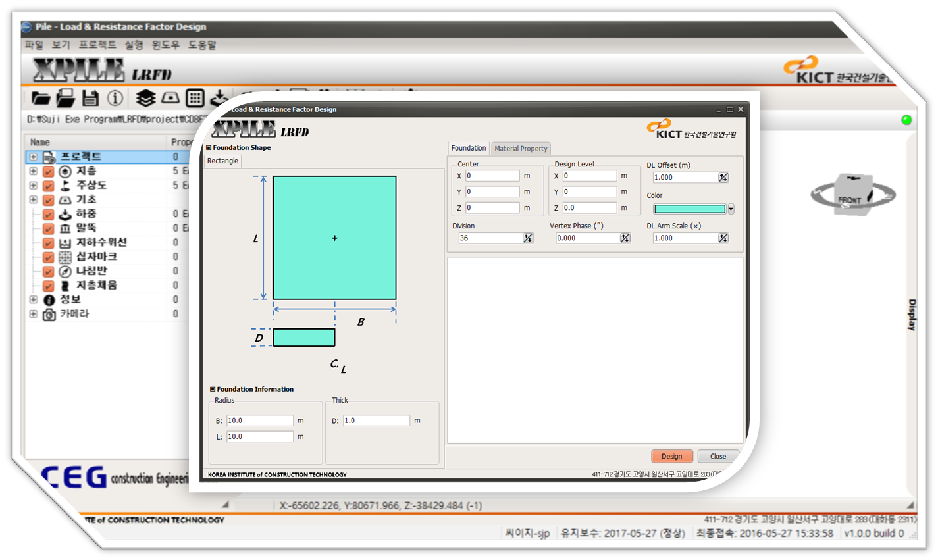Uncheck the 지층채움 checkbox

49,286
